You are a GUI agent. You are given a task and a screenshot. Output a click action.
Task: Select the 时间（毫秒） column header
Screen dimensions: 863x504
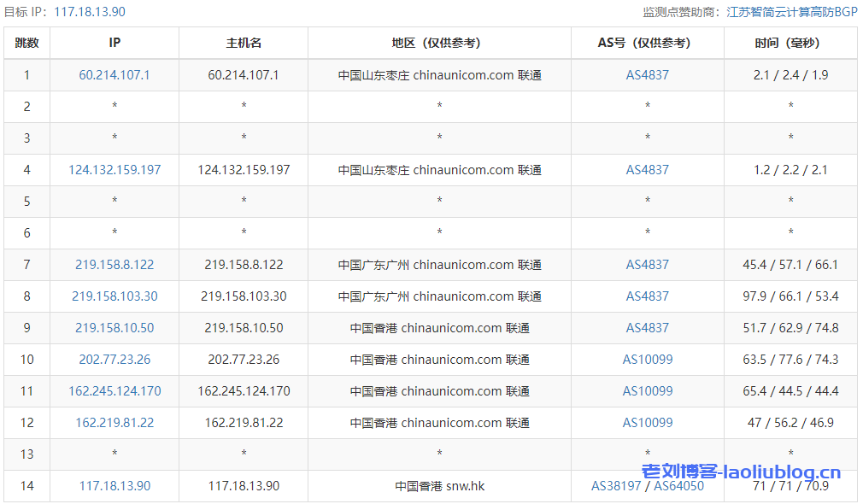tap(790, 43)
